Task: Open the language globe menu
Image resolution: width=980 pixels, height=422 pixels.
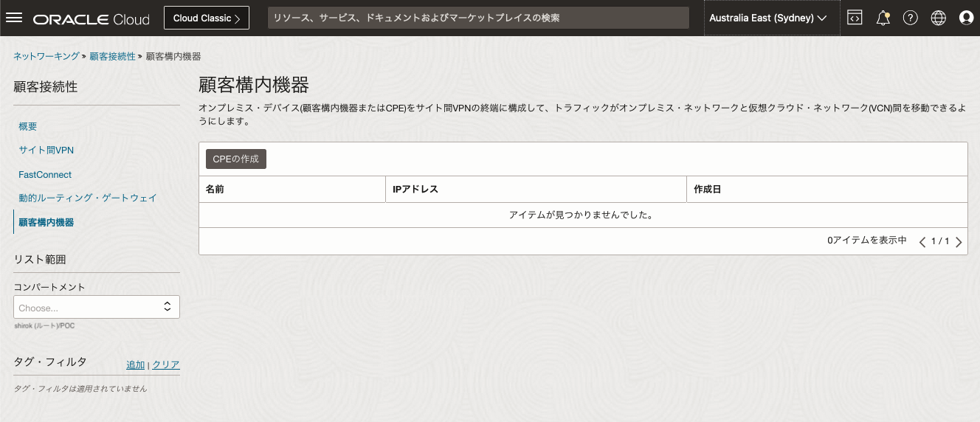Action: 939,18
